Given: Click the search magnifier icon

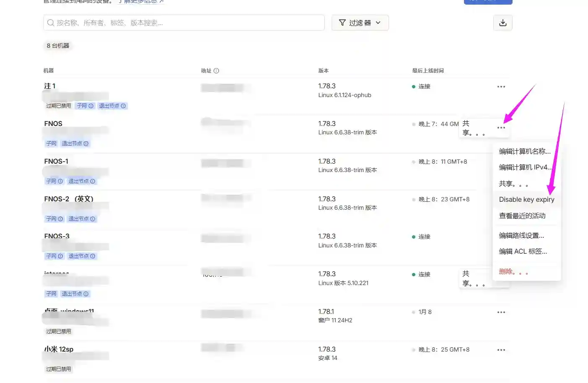Looking at the screenshot, I should [50, 23].
